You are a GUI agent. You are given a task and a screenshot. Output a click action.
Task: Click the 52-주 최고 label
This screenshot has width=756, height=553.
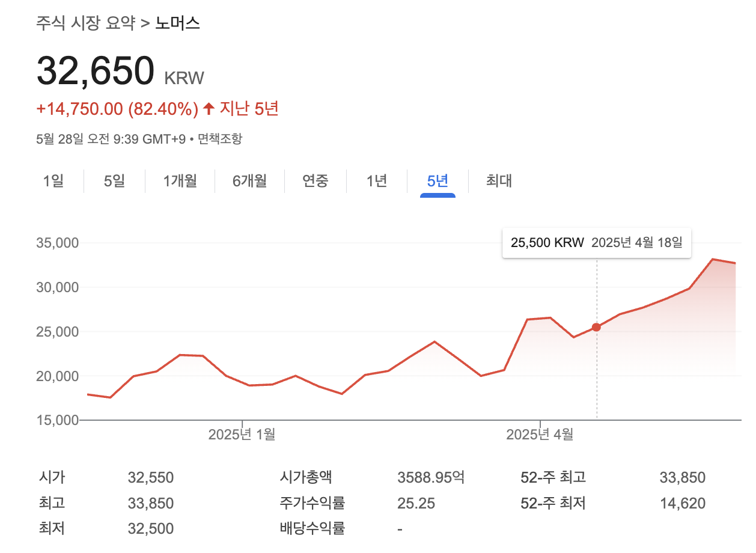click(x=553, y=478)
